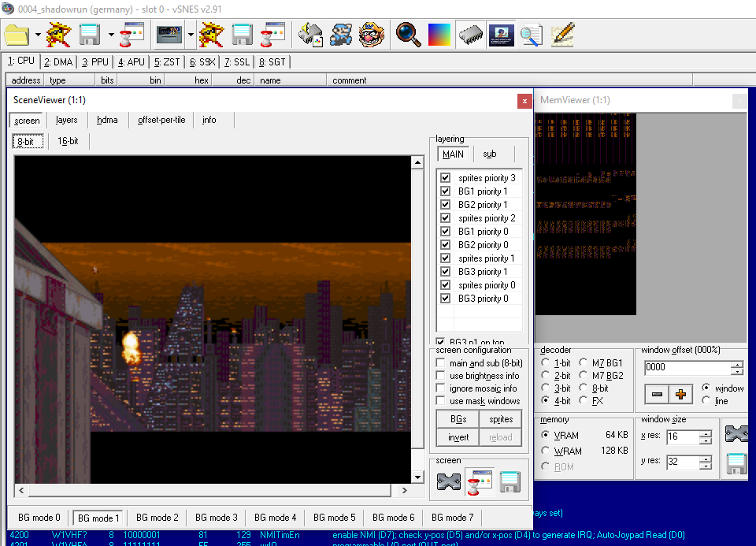Image resolution: width=756 pixels, height=546 pixels.
Task: Toggle sprites priority 2 checkbox
Action: coord(446,218)
